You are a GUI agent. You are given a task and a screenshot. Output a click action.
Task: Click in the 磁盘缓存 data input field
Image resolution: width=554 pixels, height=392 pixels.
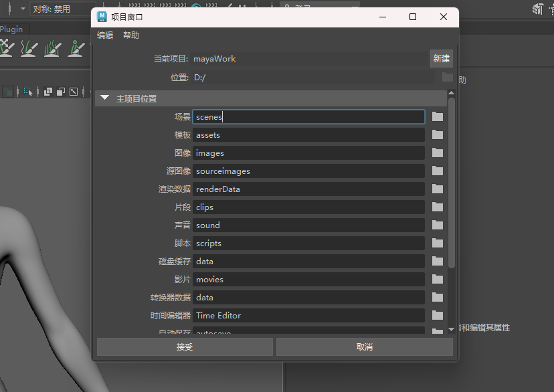tap(308, 262)
